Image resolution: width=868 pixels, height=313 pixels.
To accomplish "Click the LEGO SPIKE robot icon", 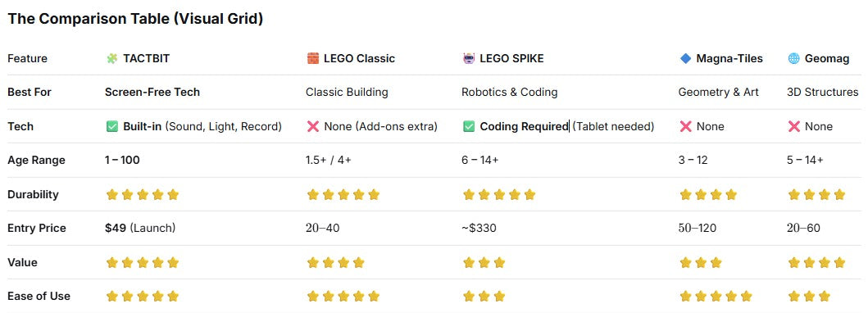I will click(469, 59).
